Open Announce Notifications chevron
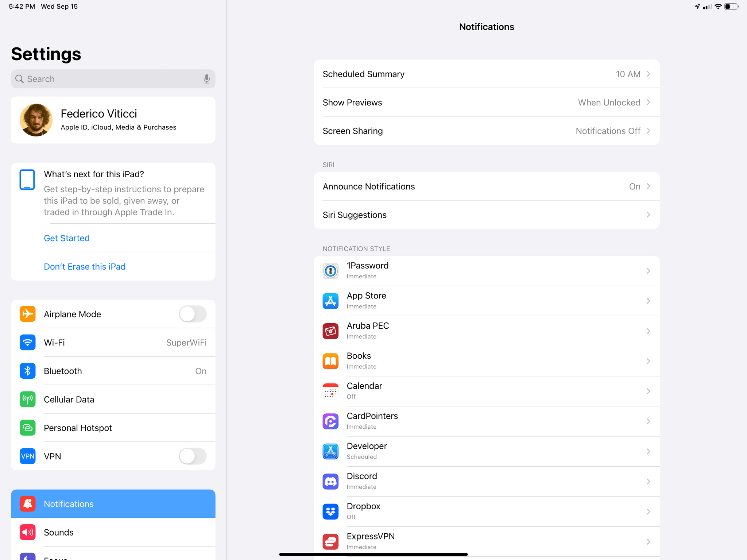Viewport: 747px width, 560px height. [x=648, y=186]
